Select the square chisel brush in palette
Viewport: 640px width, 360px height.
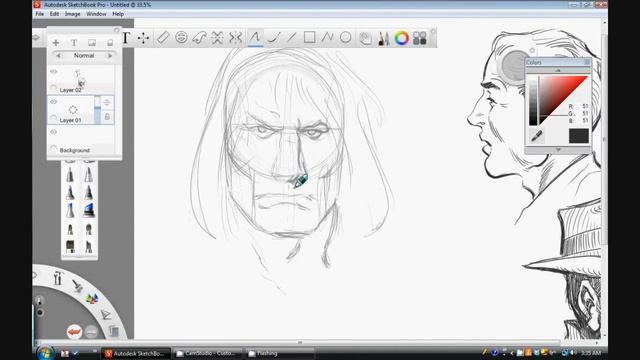pyautogui.click(x=70, y=246)
